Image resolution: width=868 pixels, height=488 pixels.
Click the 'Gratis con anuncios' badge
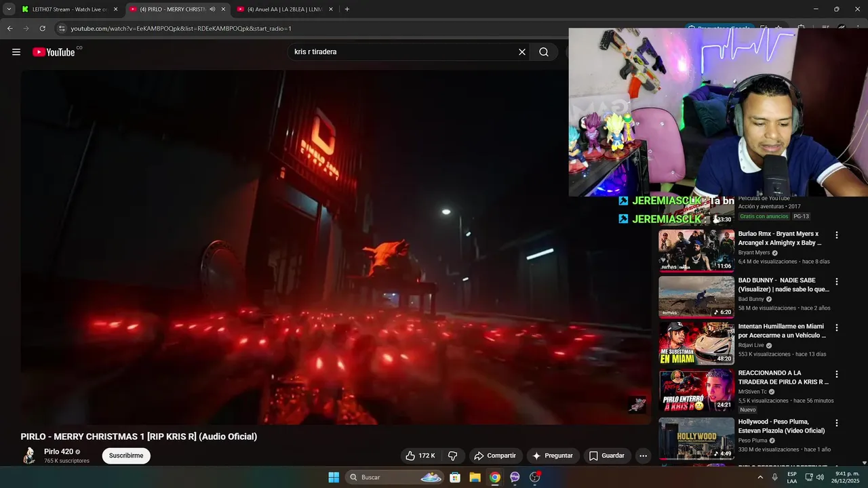point(764,216)
